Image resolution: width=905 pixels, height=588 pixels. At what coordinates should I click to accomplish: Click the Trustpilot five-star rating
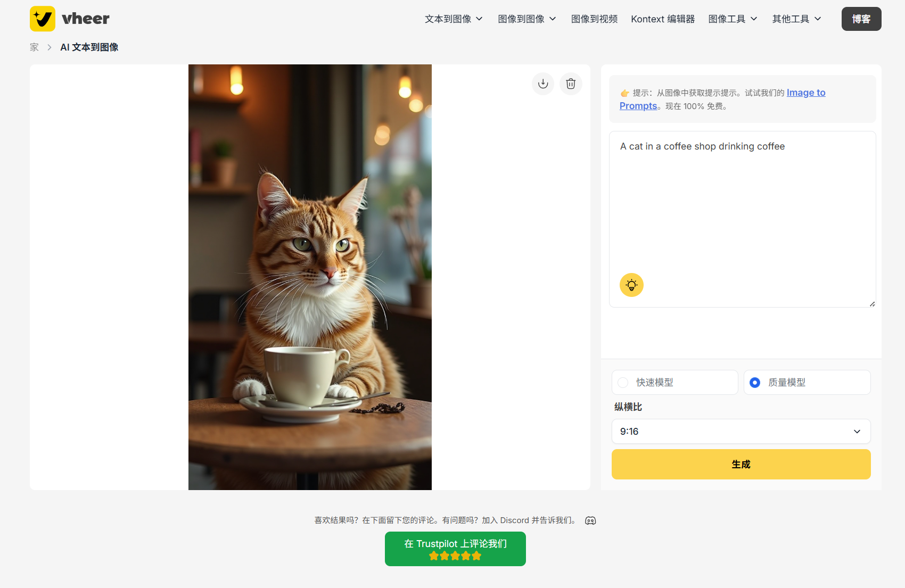pos(455,556)
